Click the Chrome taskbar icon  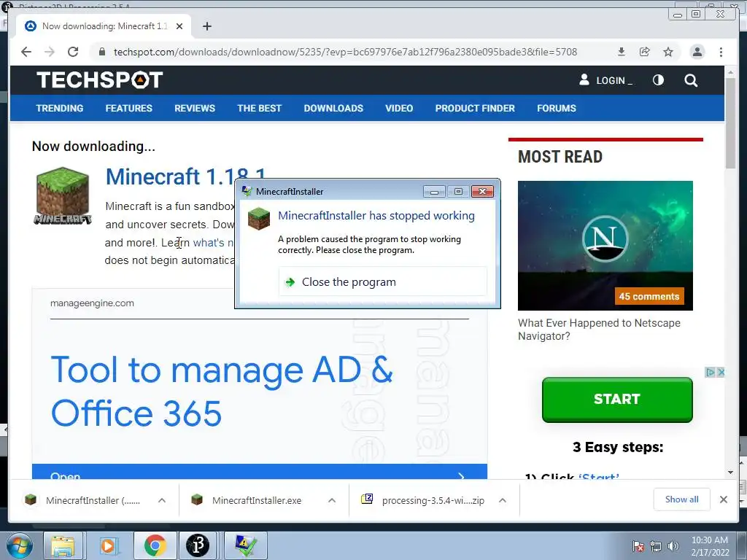(155, 545)
